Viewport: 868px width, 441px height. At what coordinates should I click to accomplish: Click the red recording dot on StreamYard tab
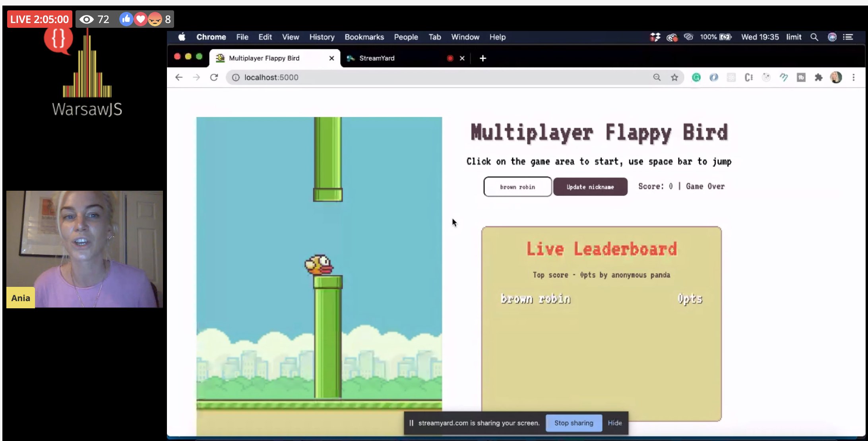coord(450,58)
